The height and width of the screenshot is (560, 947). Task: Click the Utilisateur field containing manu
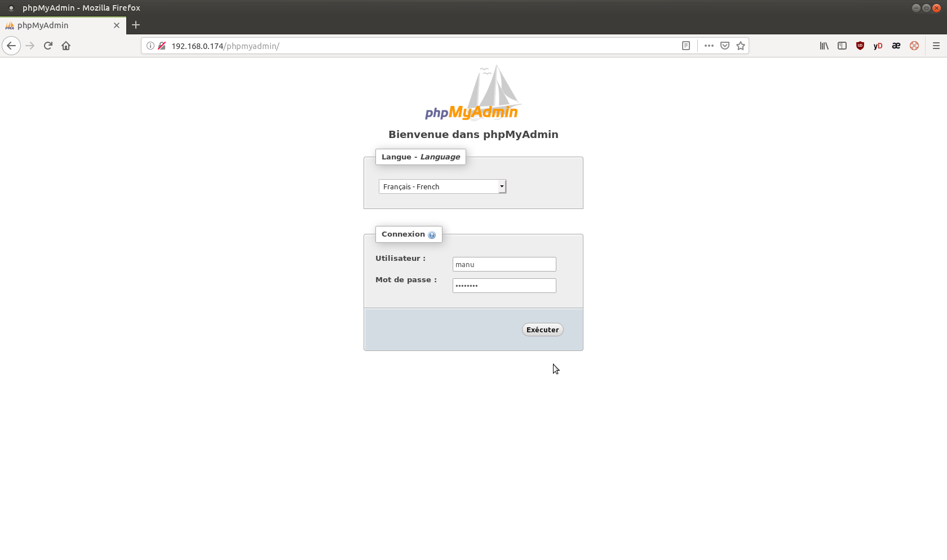click(504, 264)
